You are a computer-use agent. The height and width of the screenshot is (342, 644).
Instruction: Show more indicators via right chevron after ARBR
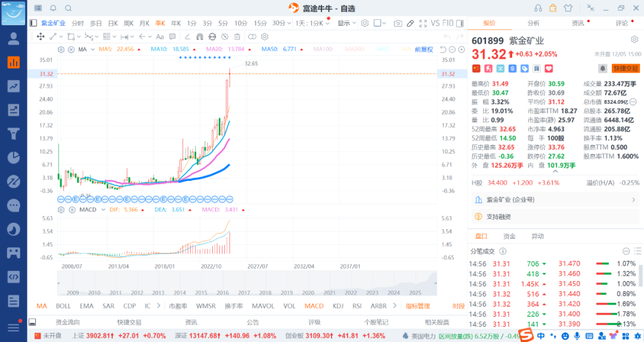tap(395, 306)
